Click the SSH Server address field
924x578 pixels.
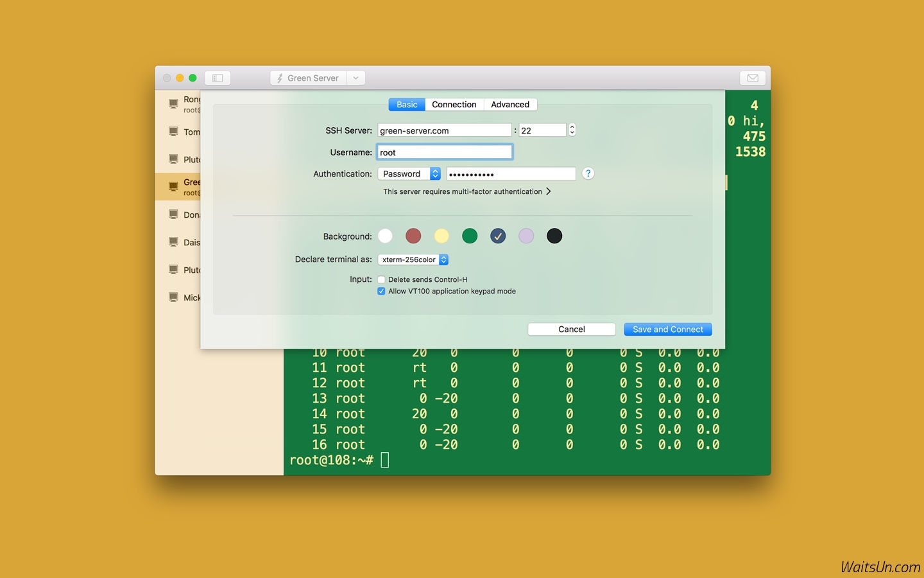pos(444,130)
